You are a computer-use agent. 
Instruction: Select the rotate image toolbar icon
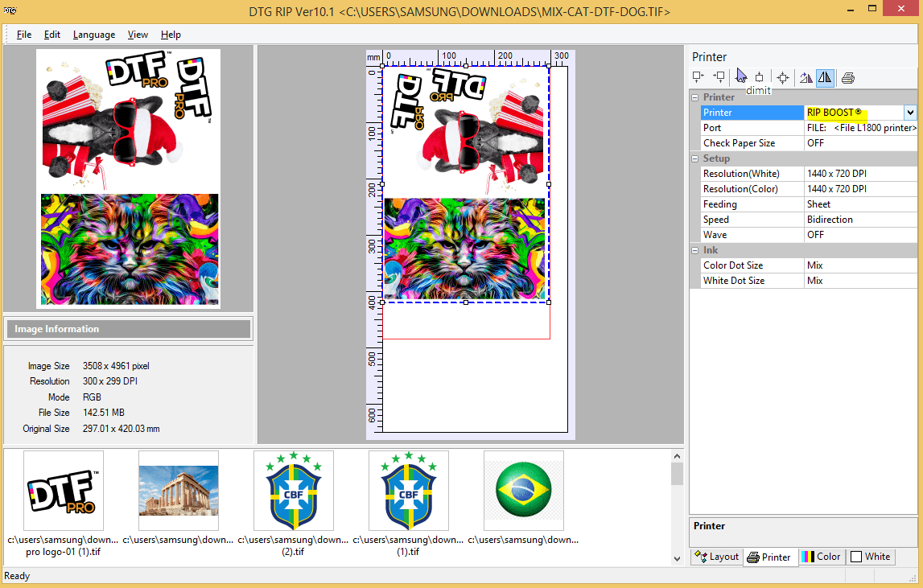805,77
